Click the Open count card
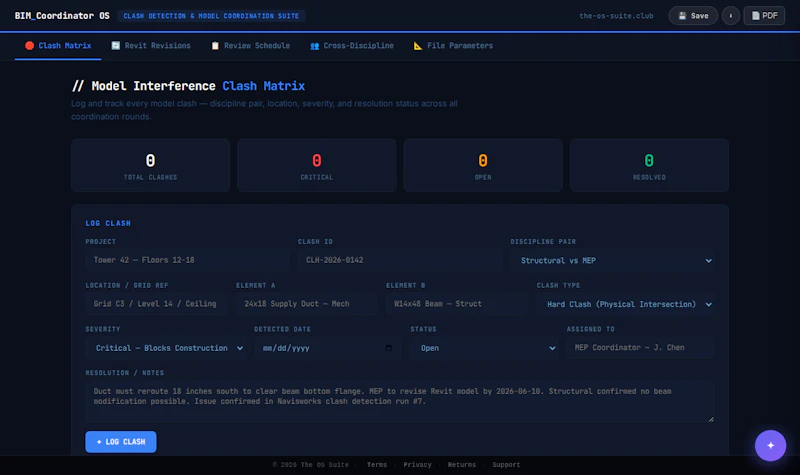This screenshot has height=475, width=800. (483, 165)
